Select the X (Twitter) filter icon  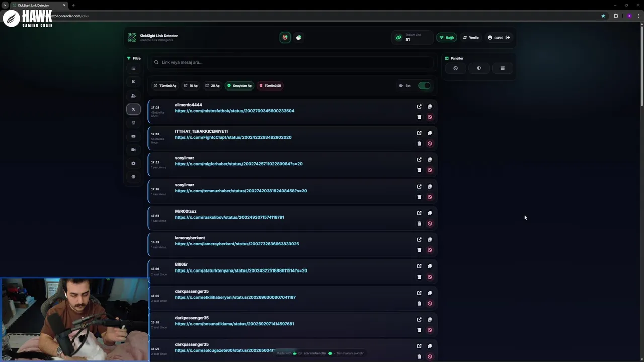tap(133, 109)
